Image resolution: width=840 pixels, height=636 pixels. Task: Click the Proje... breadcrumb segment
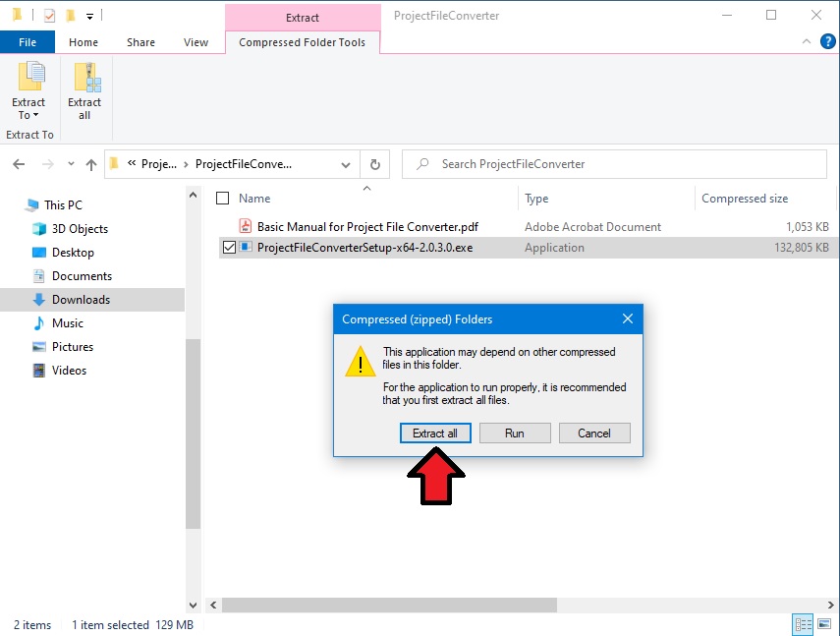[x=158, y=164]
